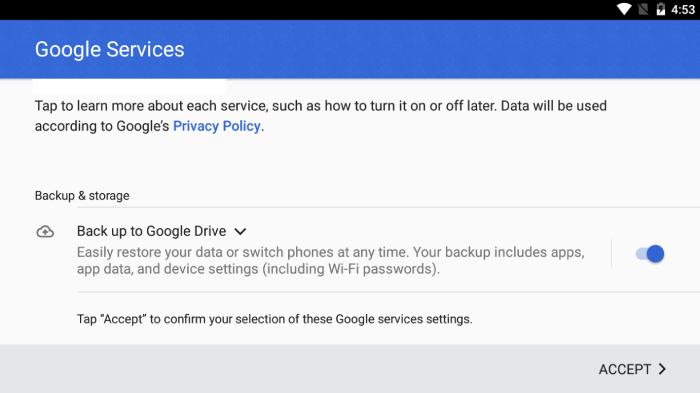Tap the empty blue header bar area
The width and height of the screenshot is (700, 393).
click(442, 49)
